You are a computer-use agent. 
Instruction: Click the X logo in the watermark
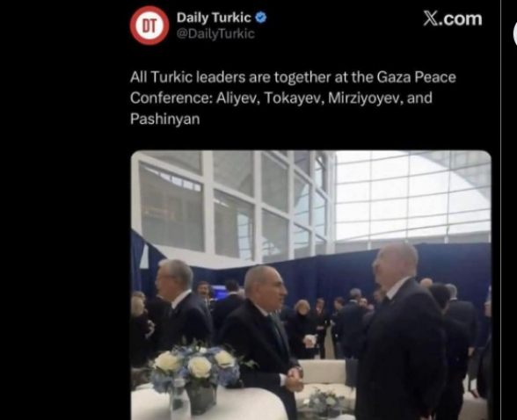coord(431,18)
